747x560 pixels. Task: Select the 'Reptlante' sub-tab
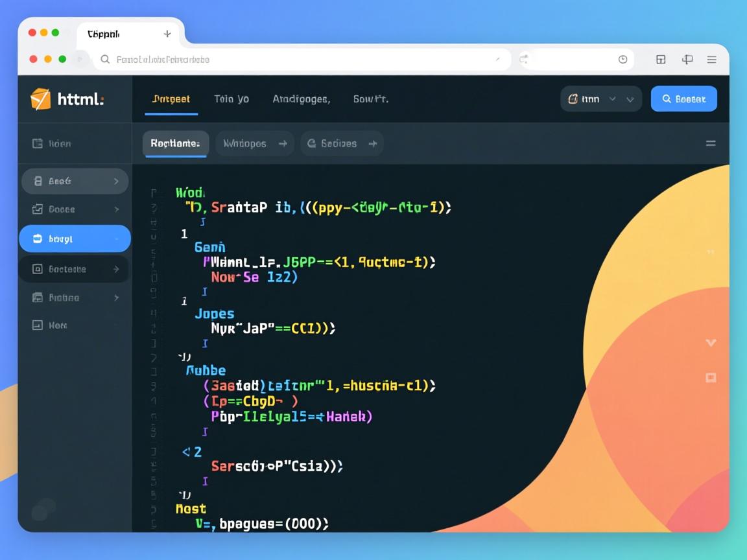(x=174, y=143)
